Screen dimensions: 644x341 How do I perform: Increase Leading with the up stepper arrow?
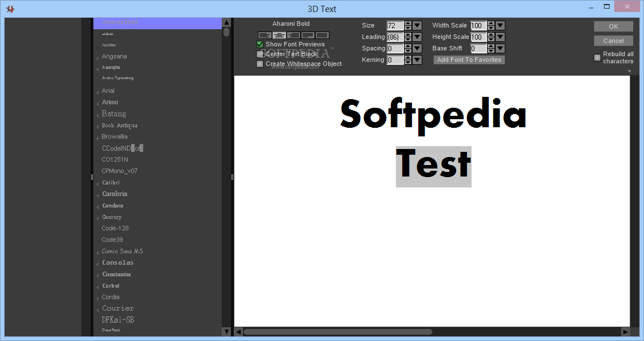pos(408,35)
